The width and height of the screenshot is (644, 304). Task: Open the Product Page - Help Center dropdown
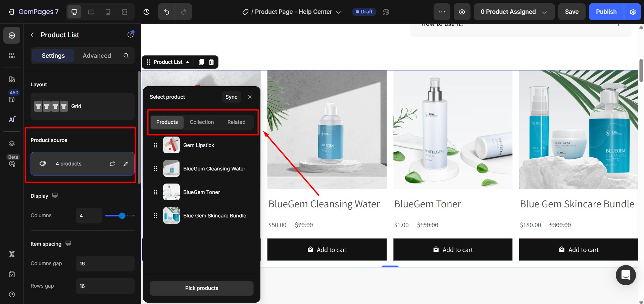coord(339,12)
